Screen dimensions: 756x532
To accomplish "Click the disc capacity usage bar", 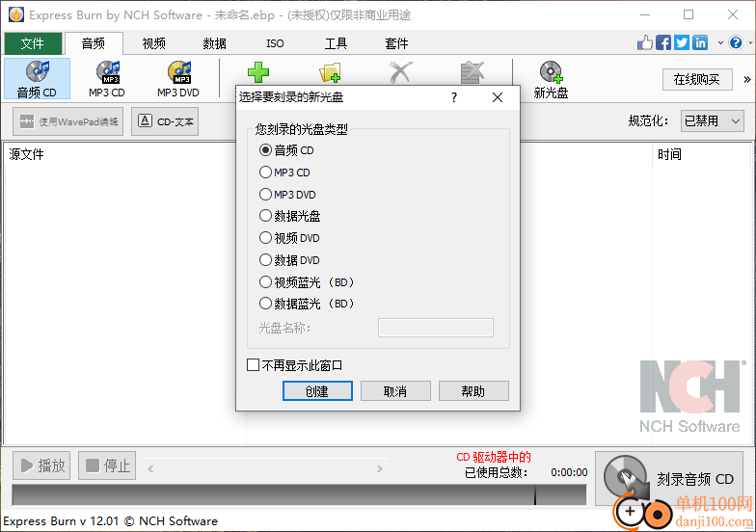I will 299,495.
